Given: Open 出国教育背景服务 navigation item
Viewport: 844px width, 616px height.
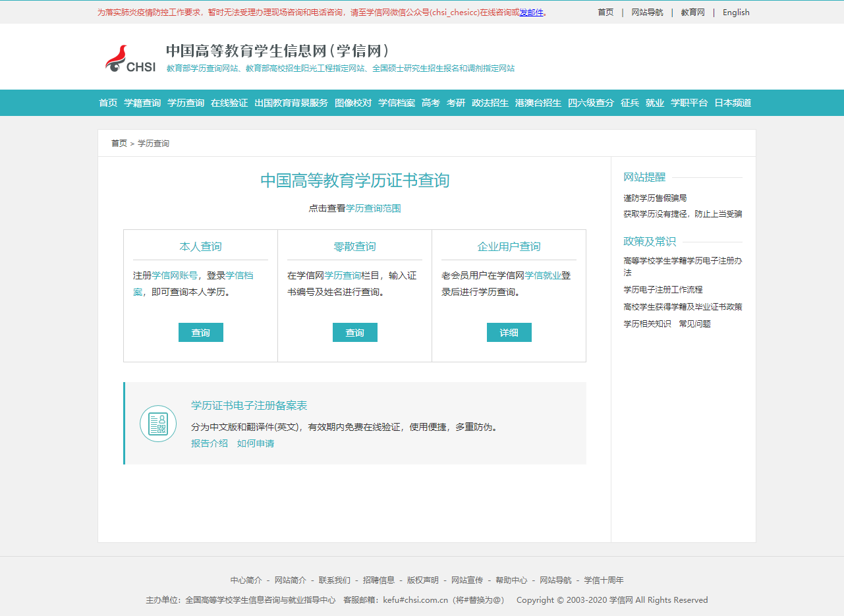Looking at the screenshot, I should pos(291,103).
